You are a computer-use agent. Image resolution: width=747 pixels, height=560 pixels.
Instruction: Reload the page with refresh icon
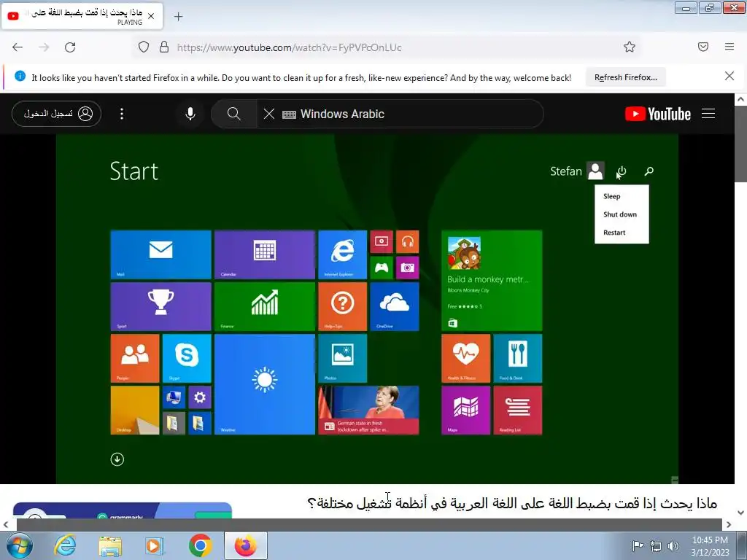[x=70, y=47]
